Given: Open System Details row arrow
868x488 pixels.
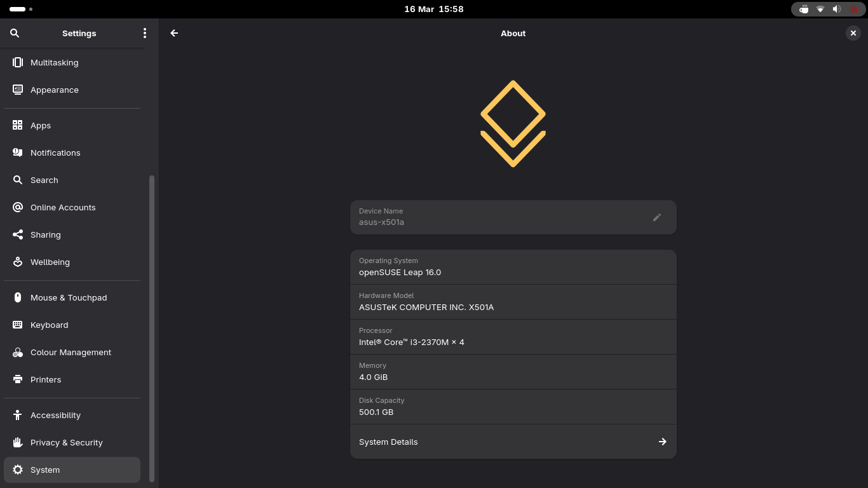Looking at the screenshot, I should [662, 442].
